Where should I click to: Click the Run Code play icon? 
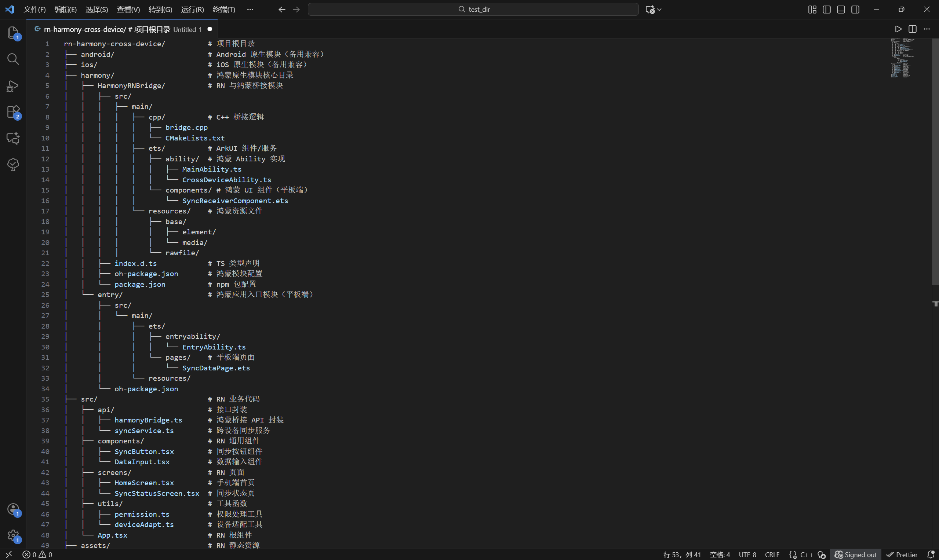point(898,29)
